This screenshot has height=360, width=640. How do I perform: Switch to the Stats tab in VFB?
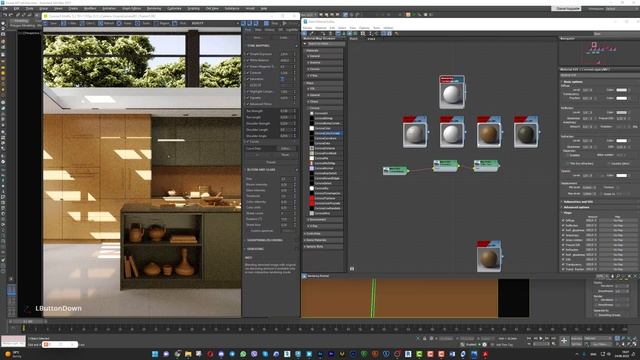tap(258, 30)
